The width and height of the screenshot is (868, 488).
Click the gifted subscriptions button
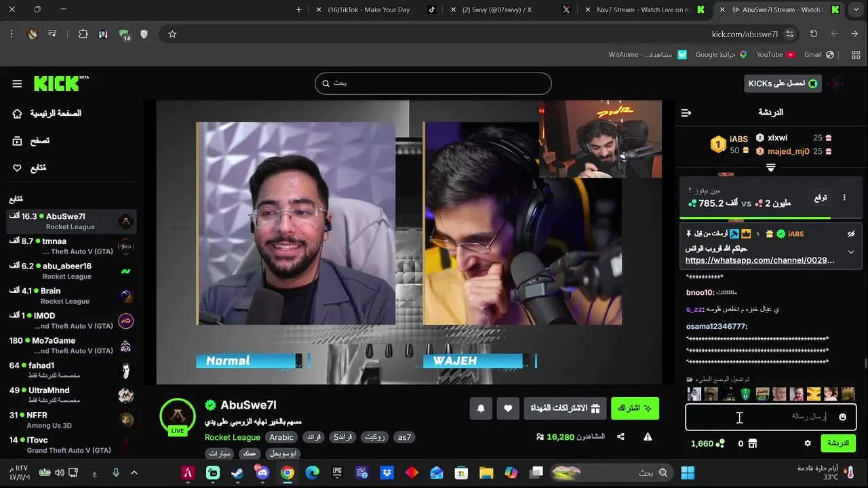point(565,408)
